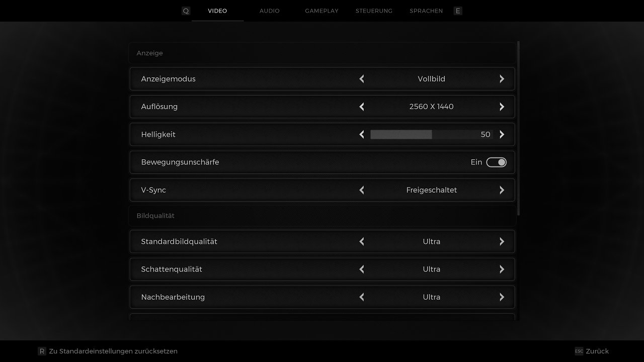Screen dimensions: 644x362
Task: Click the right arrow for Standardbildqualität
Action: click(502, 241)
